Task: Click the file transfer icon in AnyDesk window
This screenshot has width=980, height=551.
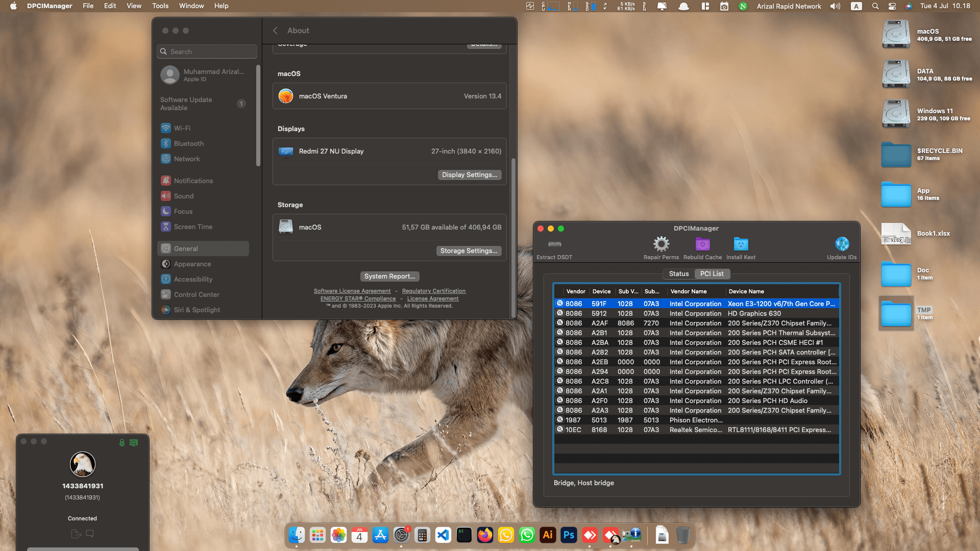Action: point(76,534)
